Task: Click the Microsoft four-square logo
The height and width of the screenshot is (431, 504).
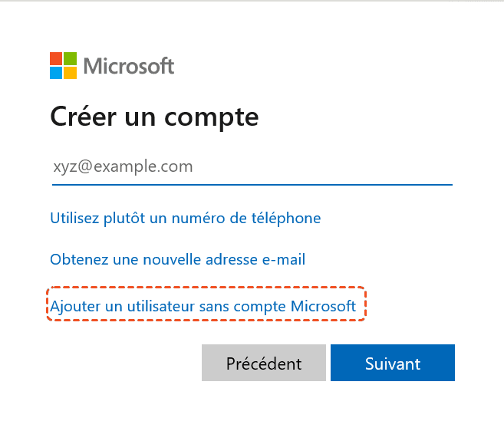Action: [x=63, y=66]
